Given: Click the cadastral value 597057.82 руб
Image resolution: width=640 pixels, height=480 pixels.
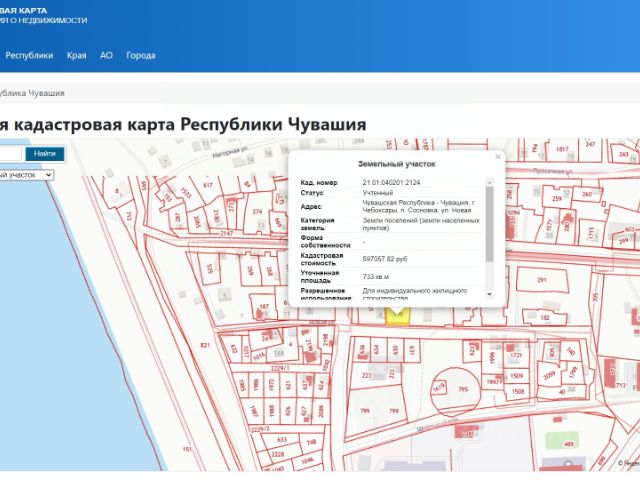Looking at the screenshot, I should [384, 259].
